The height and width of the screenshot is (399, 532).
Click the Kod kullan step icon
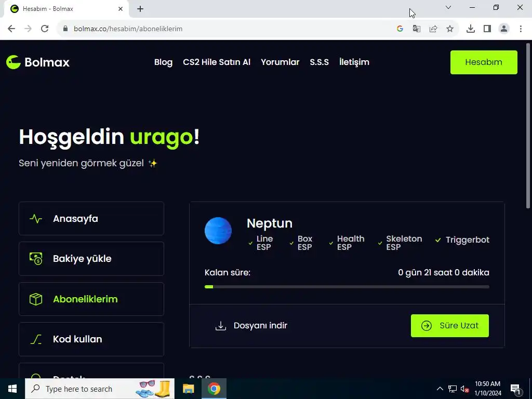pyautogui.click(x=36, y=339)
